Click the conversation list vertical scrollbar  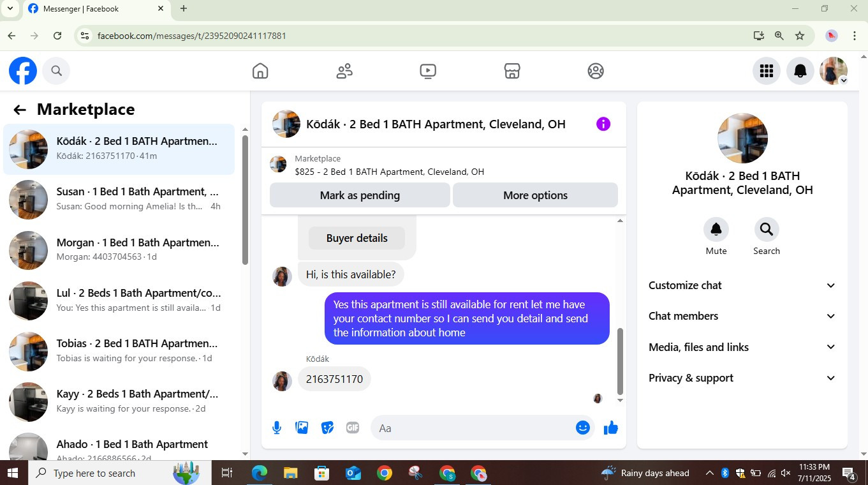pos(245,199)
